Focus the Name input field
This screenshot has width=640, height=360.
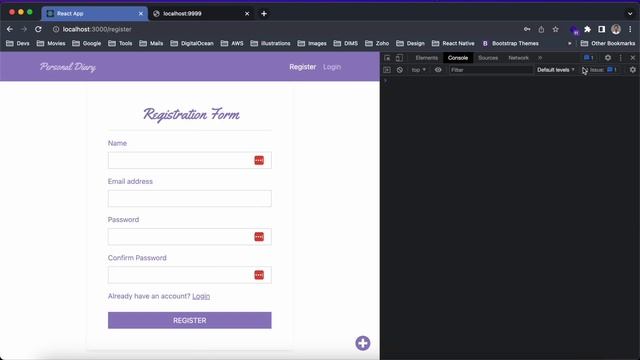coord(189,160)
